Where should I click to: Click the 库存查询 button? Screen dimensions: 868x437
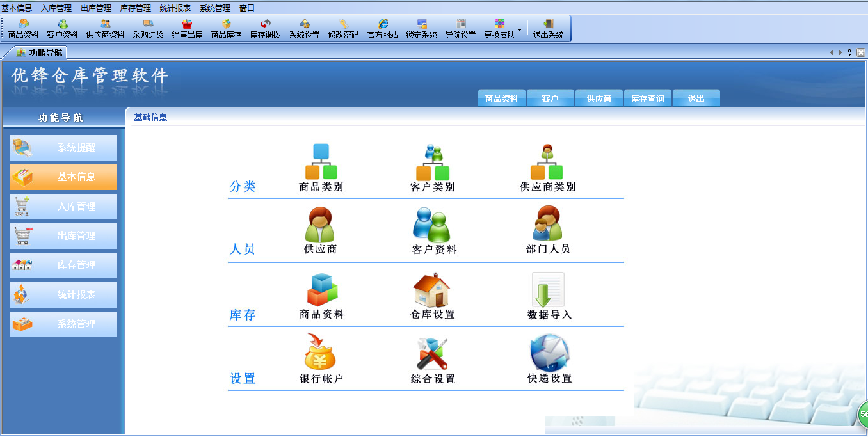[x=647, y=97]
